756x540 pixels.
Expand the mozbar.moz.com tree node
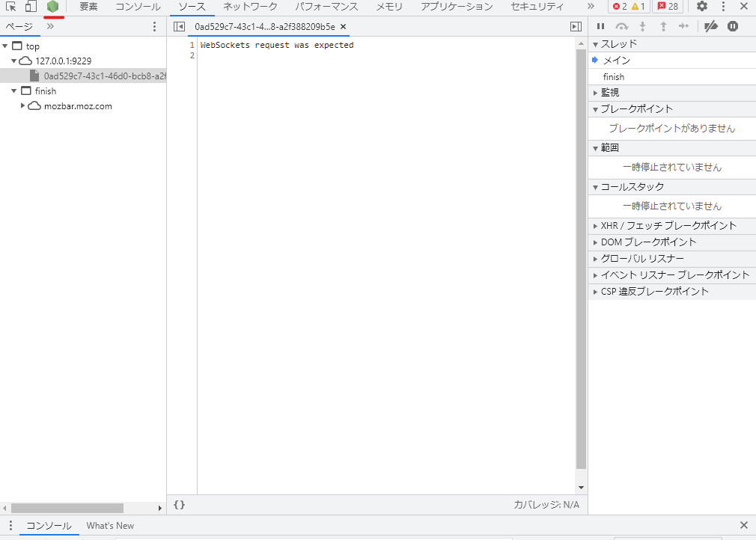[22, 105]
